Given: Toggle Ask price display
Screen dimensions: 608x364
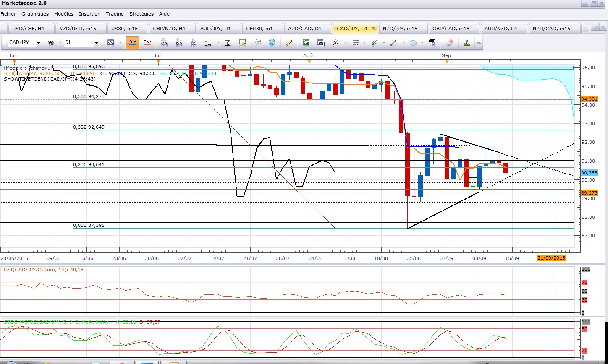Looking at the screenshot, I should point(147,42).
